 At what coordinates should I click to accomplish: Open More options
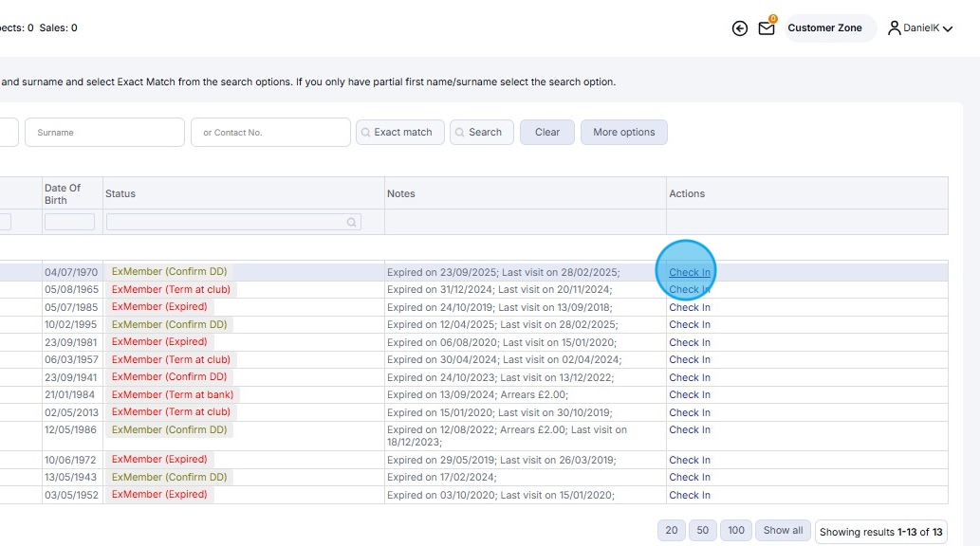[x=623, y=133]
